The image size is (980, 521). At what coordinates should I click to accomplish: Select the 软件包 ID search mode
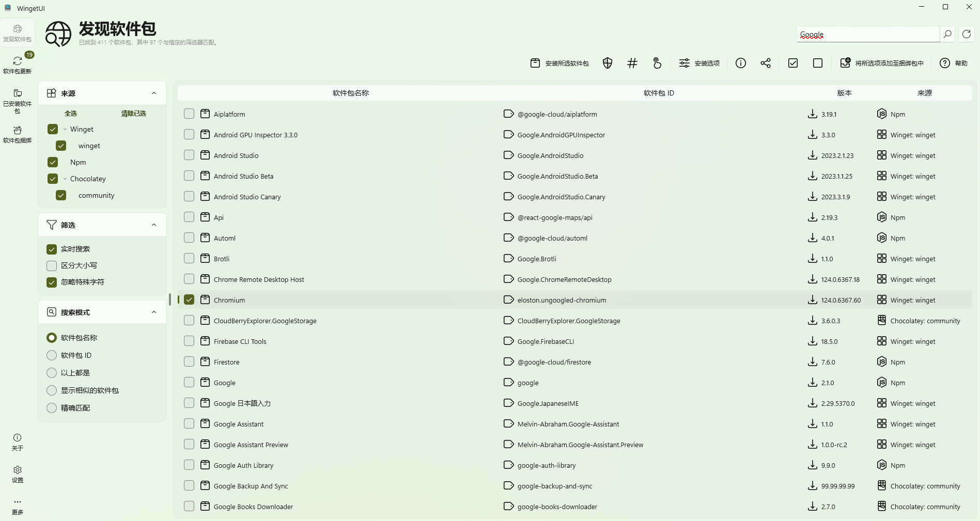pos(52,355)
